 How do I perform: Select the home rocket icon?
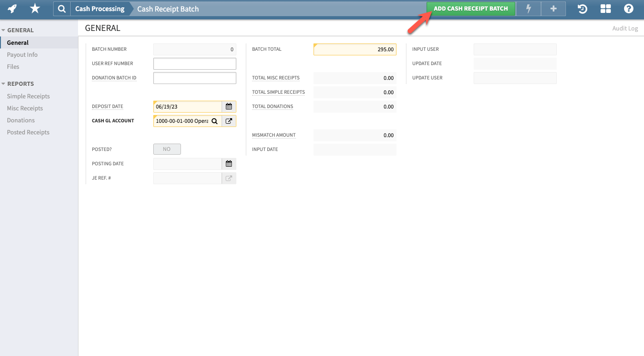(12, 8)
